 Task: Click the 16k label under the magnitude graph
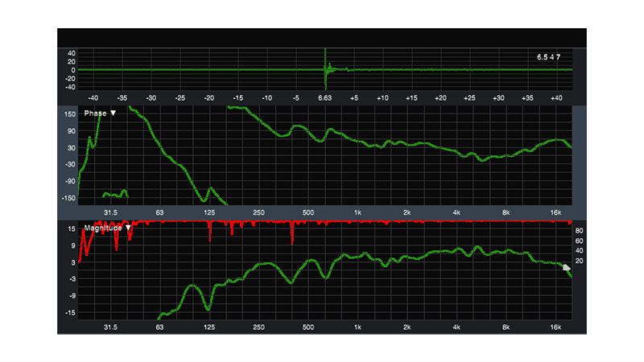tap(555, 327)
